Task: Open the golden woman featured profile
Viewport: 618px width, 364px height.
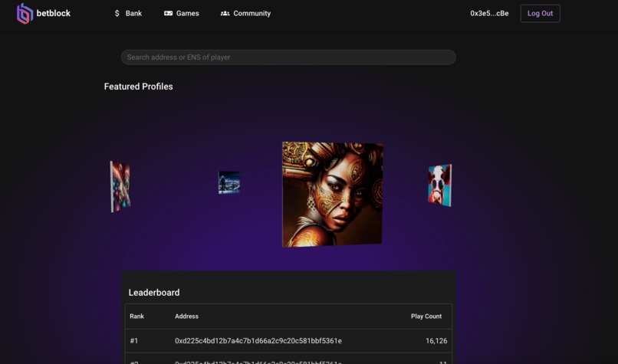Action: coord(332,194)
